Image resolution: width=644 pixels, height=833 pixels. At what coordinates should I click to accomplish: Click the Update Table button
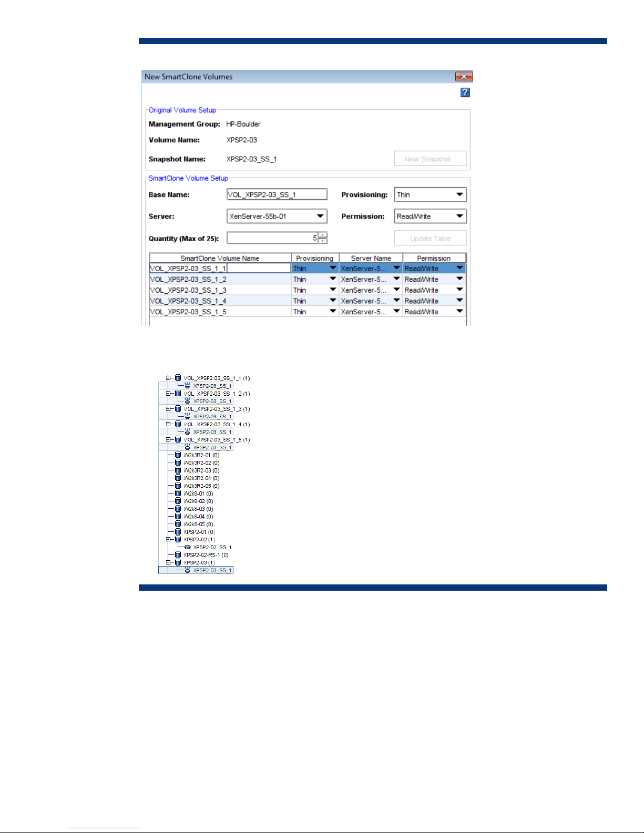tap(430, 239)
